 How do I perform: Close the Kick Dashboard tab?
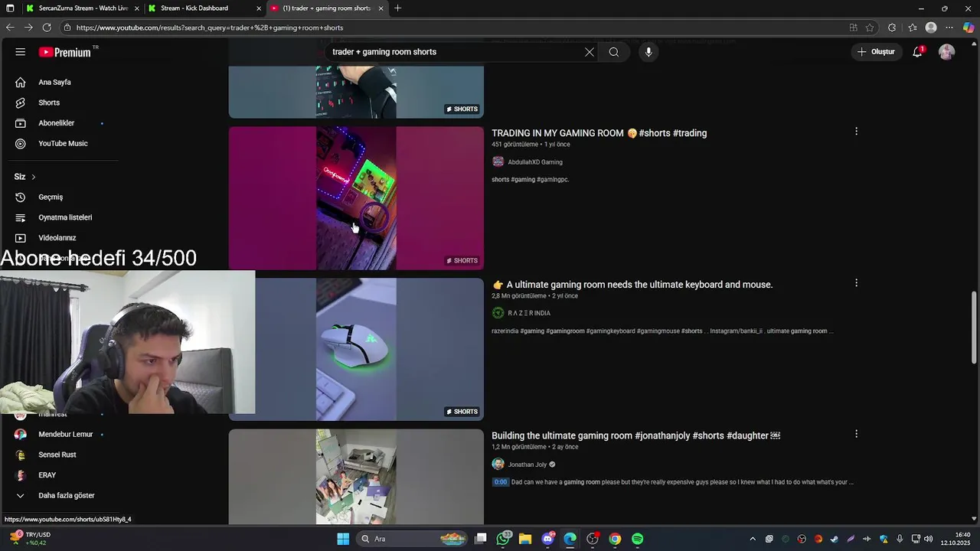(x=259, y=8)
